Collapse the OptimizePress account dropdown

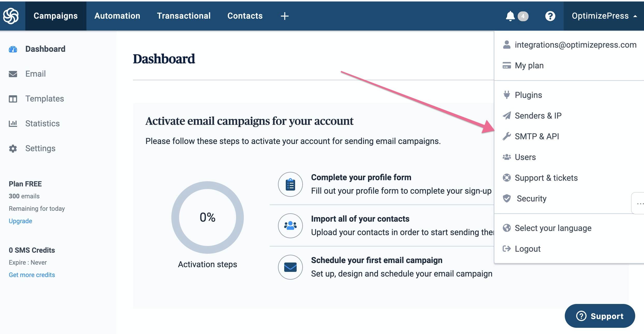(604, 16)
